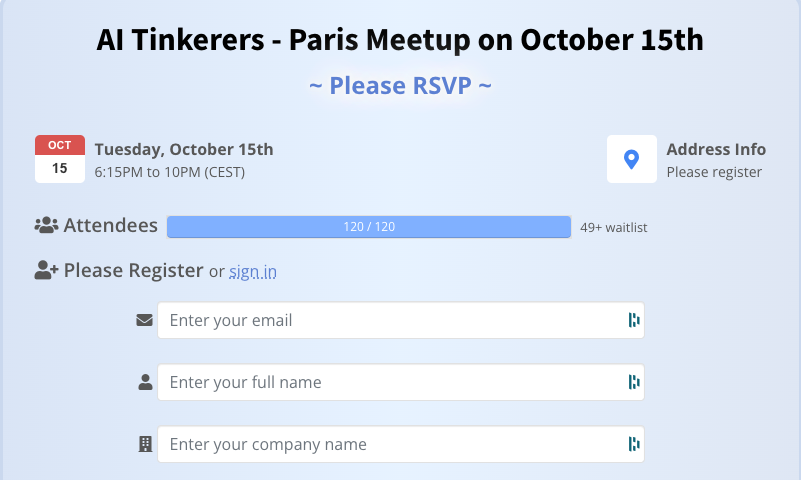The height and width of the screenshot is (480, 801).
Task: Open the sign in link
Action: [253, 271]
